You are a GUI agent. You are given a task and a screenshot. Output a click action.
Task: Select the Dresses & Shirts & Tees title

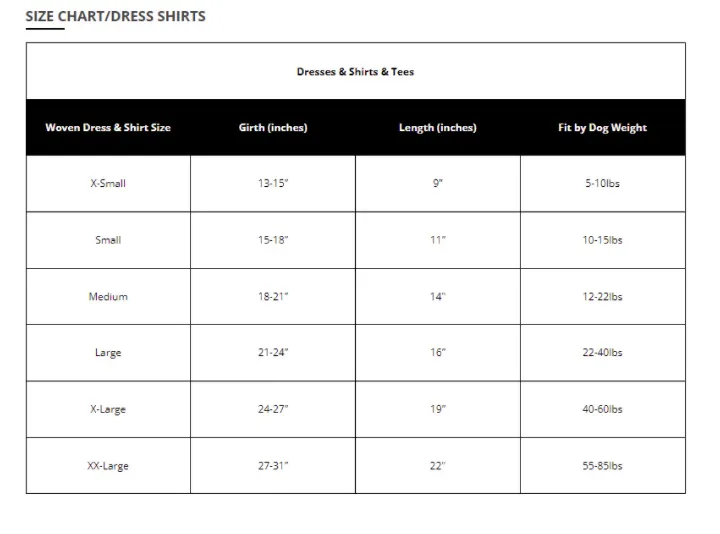[355, 72]
